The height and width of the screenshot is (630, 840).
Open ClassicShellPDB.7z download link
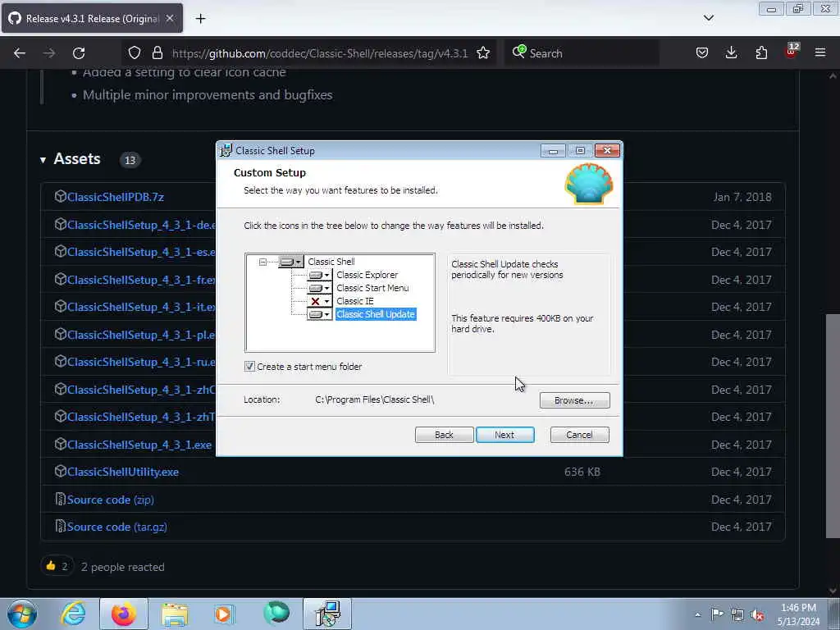point(116,197)
